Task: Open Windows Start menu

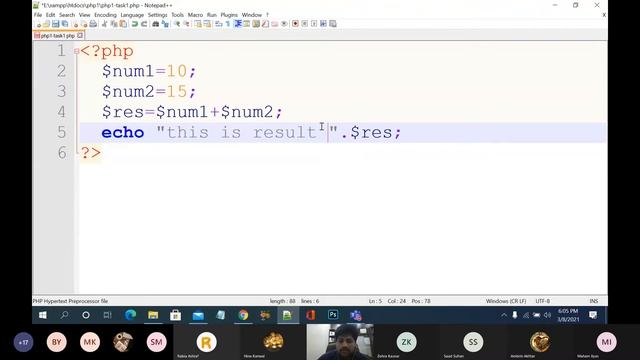Action: (42, 315)
